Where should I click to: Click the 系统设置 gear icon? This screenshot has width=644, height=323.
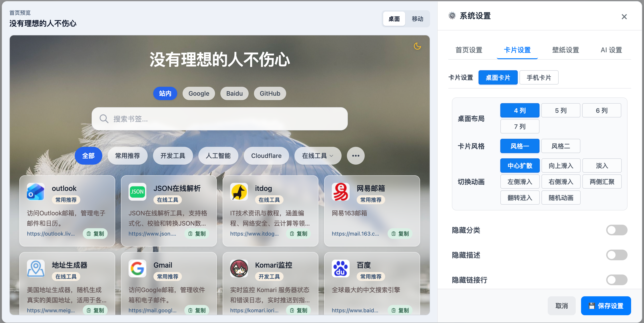[x=452, y=16]
